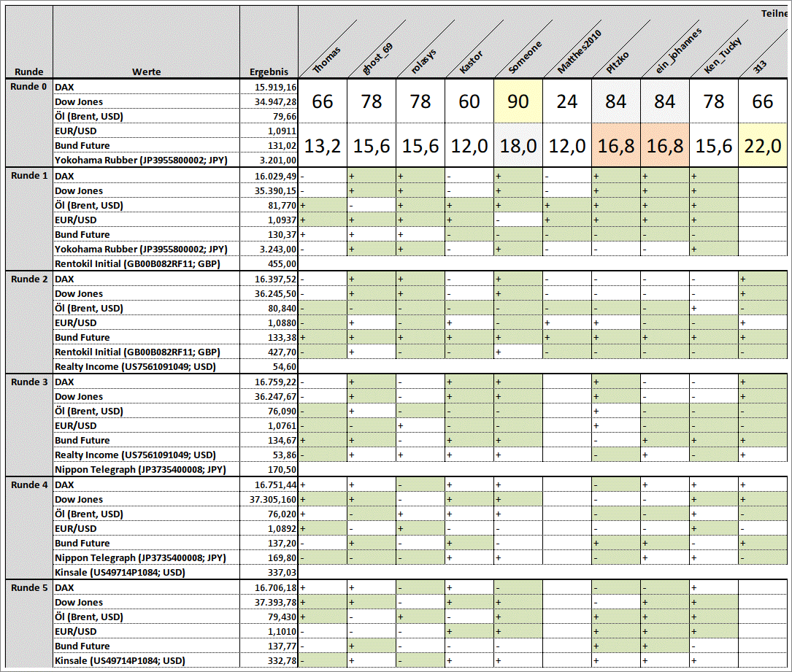The width and height of the screenshot is (792, 672).
Task: Select the Runde 3 label
Action: pos(28,382)
